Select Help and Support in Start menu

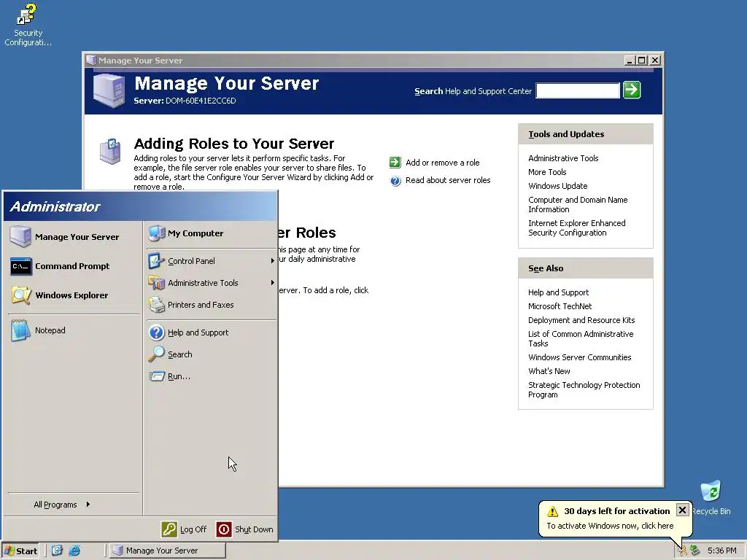point(210,332)
